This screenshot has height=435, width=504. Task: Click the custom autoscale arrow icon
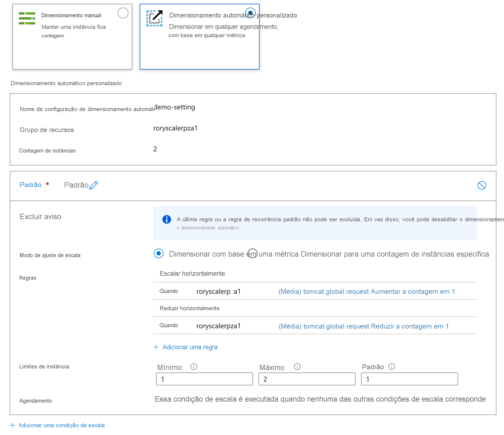pyautogui.click(x=154, y=18)
